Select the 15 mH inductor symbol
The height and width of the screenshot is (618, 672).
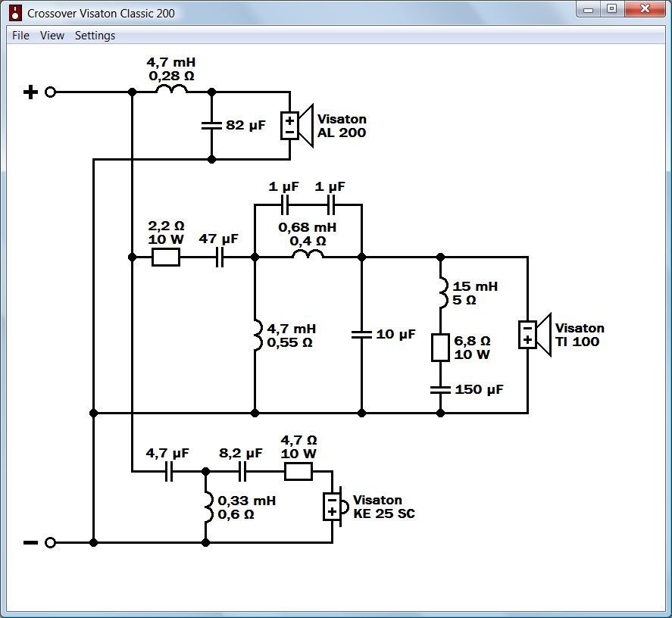coord(444,292)
